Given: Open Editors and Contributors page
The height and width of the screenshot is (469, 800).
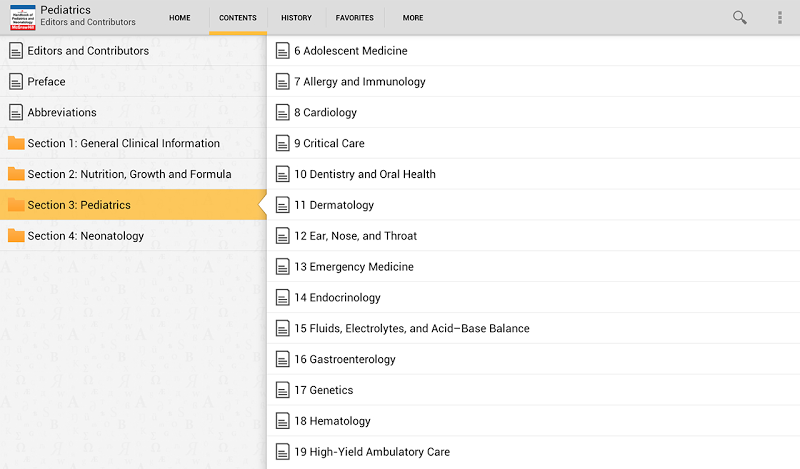Looking at the screenshot, I should (88, 51).
